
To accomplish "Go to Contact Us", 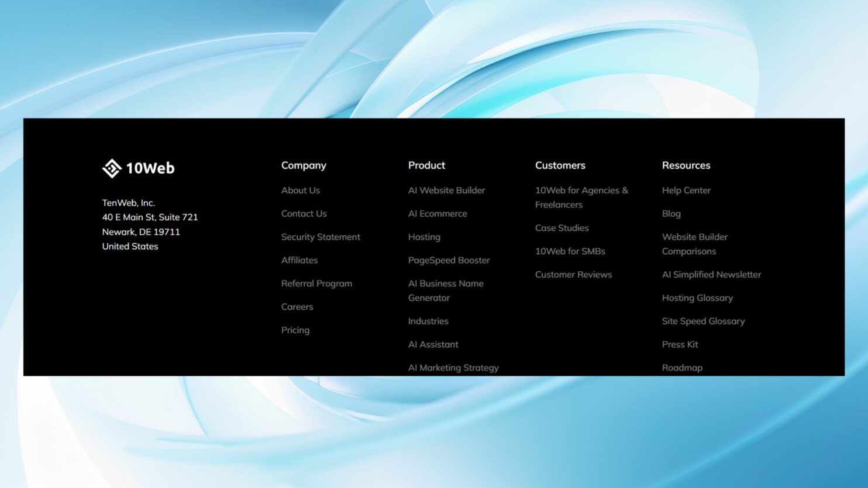I will coord(304,213).
